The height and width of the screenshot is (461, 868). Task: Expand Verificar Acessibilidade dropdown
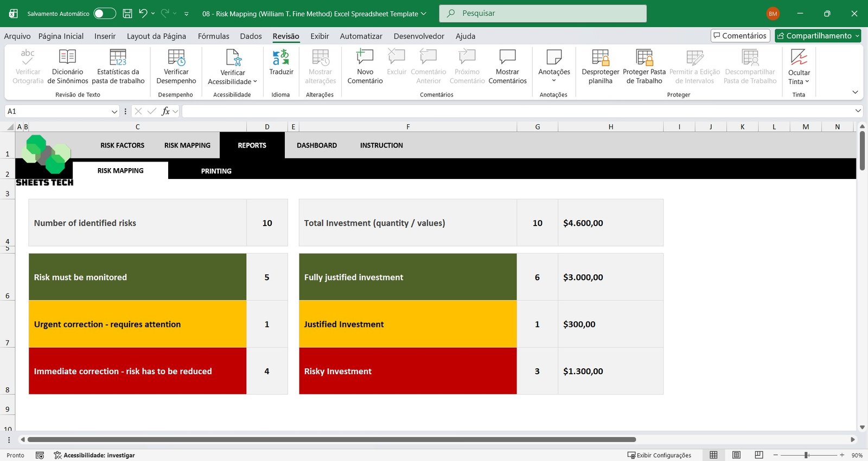pyautogui.click(x=255, y=82)
